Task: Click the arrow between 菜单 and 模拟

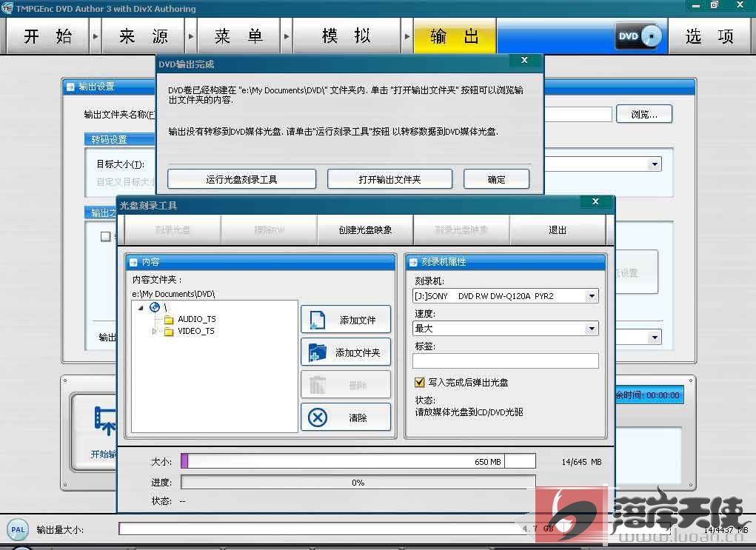Action: tap(287, 36)
